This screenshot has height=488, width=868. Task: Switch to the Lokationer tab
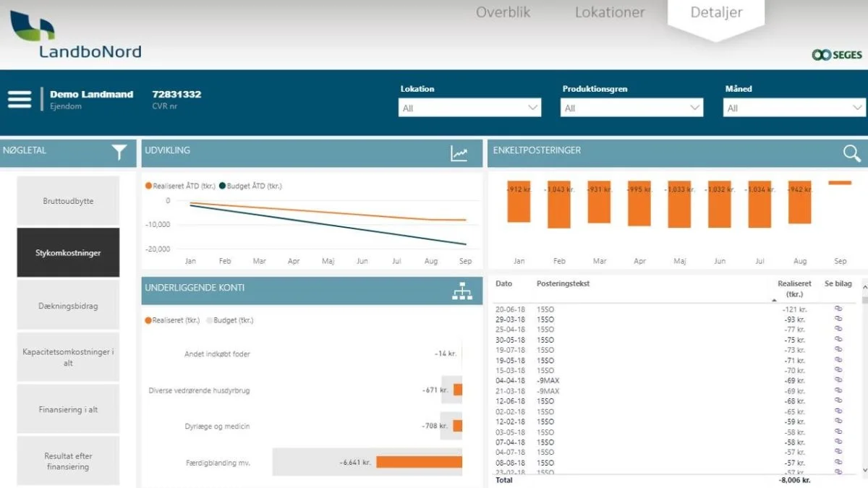click(610, 12)
